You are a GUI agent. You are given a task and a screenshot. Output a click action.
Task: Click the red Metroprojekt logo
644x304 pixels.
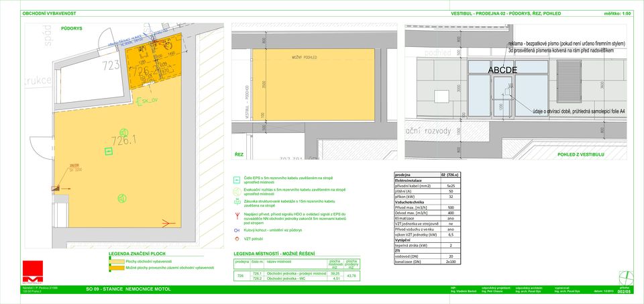[32, 272]
